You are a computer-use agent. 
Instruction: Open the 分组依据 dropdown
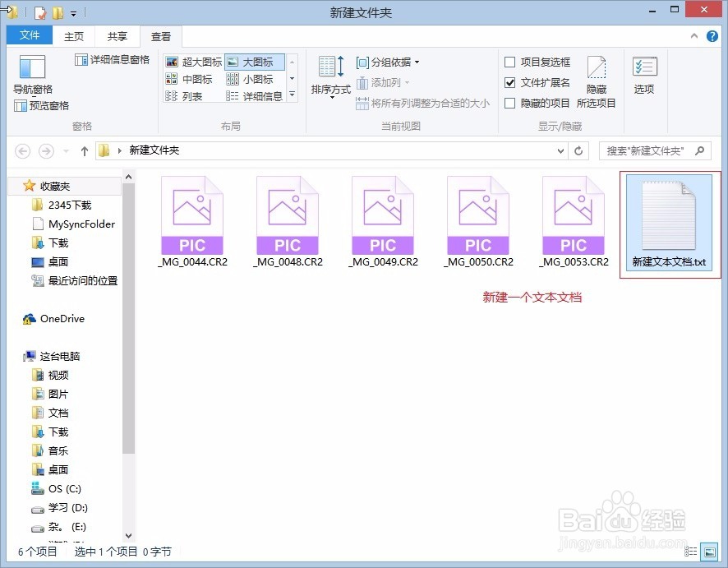(386, 61)
